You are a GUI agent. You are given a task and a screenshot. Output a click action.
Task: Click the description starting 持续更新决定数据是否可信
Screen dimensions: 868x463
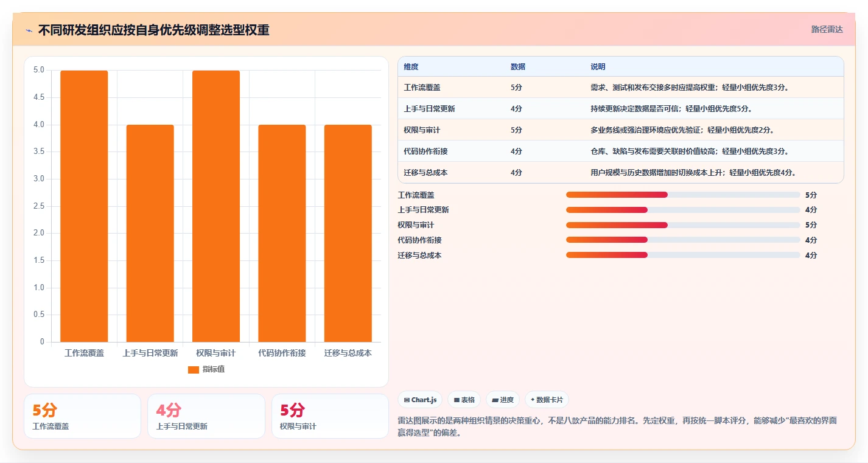(672, 109)
